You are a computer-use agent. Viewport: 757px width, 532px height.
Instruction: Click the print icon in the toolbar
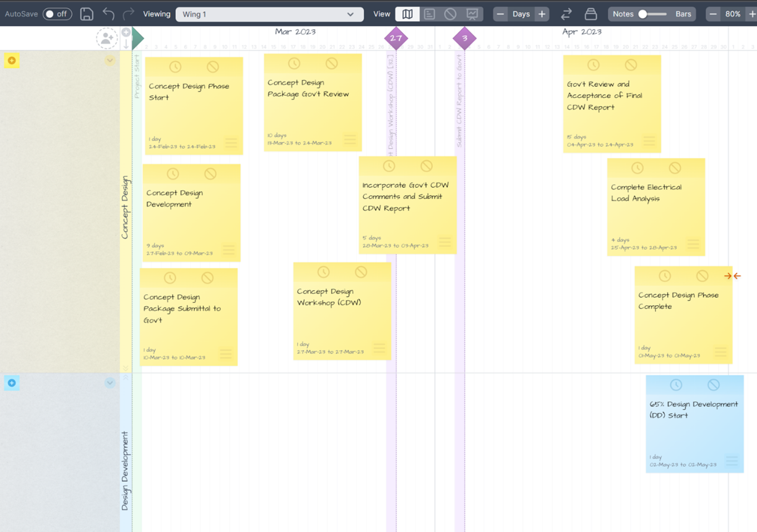591,13
